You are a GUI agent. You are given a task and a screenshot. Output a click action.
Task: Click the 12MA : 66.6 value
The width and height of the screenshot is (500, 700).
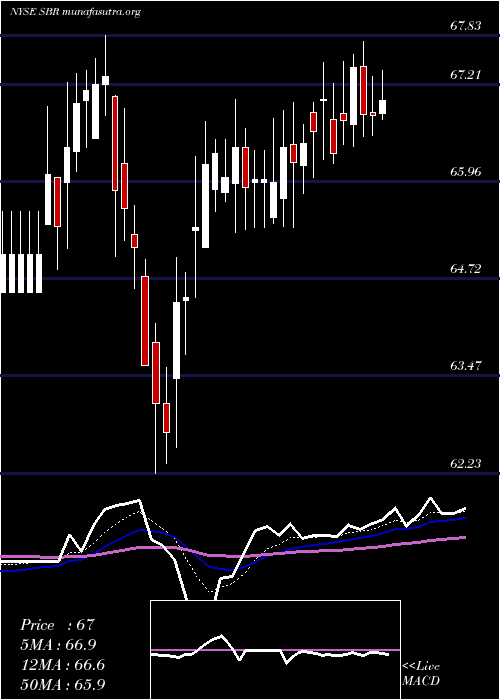[x=63, y=665]
